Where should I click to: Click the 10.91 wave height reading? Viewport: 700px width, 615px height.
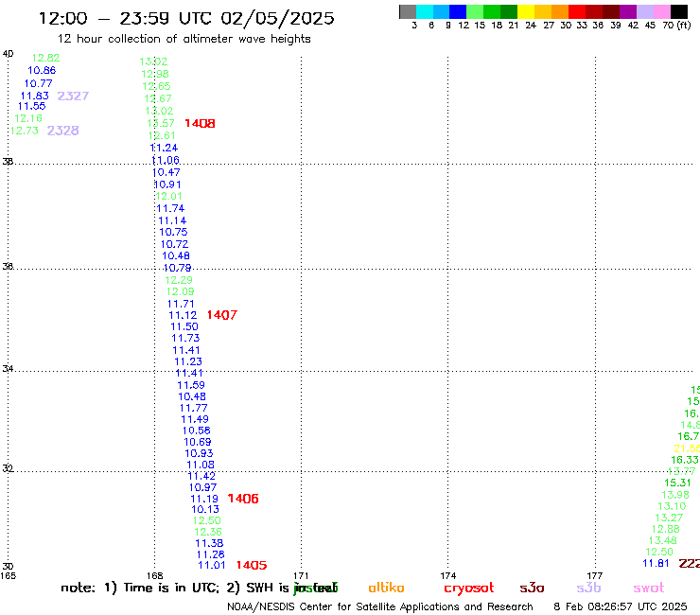(167, 184)
